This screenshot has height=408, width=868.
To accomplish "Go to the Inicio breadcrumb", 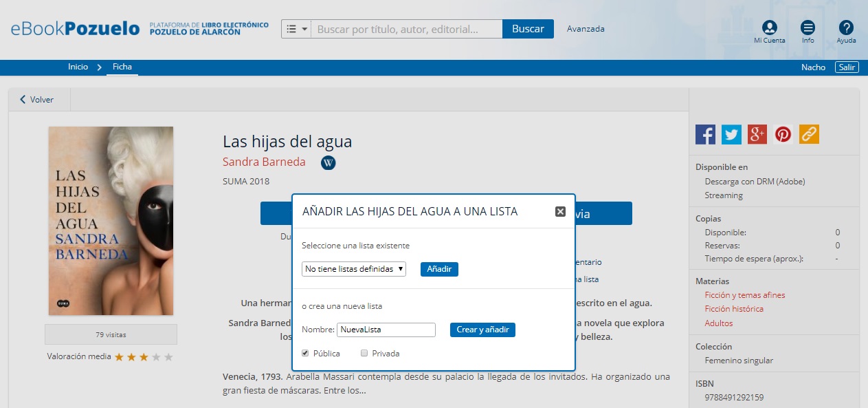I will click(78, 67).
